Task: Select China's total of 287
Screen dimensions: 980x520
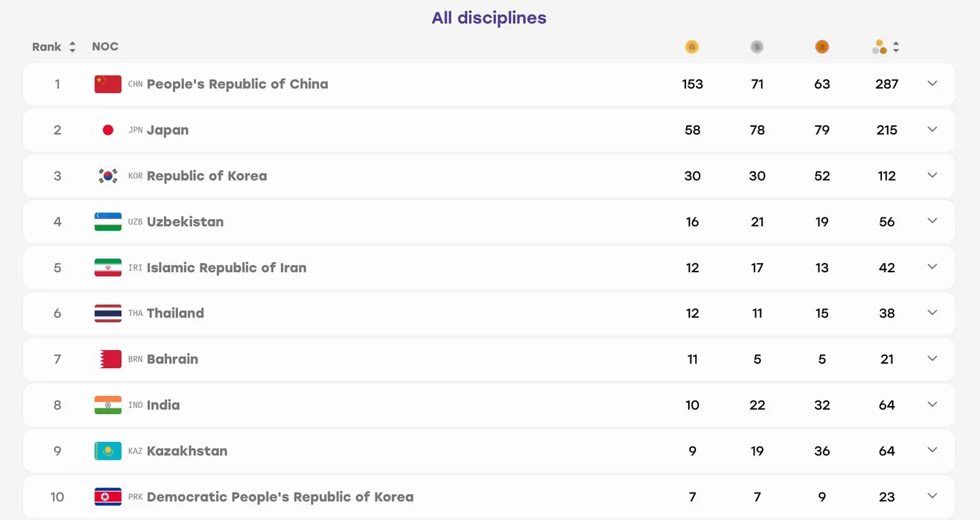Action: pyautogui.click(x=886, y=84)
